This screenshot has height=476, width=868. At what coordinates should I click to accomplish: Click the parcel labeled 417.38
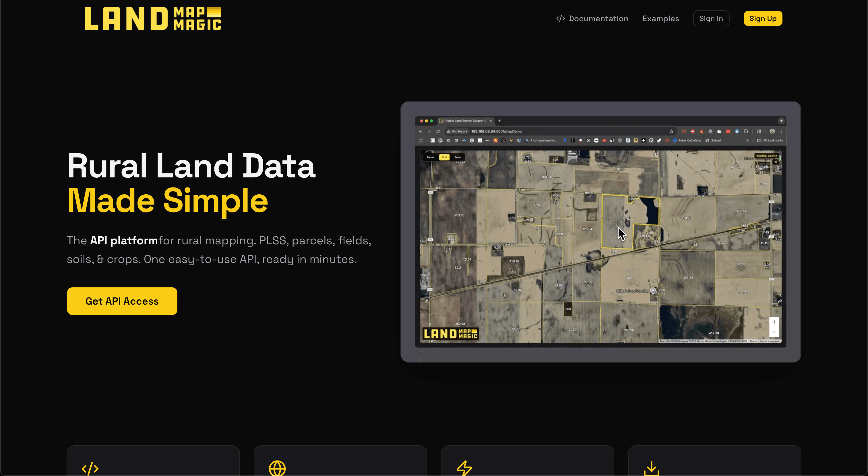pos(714,333)
